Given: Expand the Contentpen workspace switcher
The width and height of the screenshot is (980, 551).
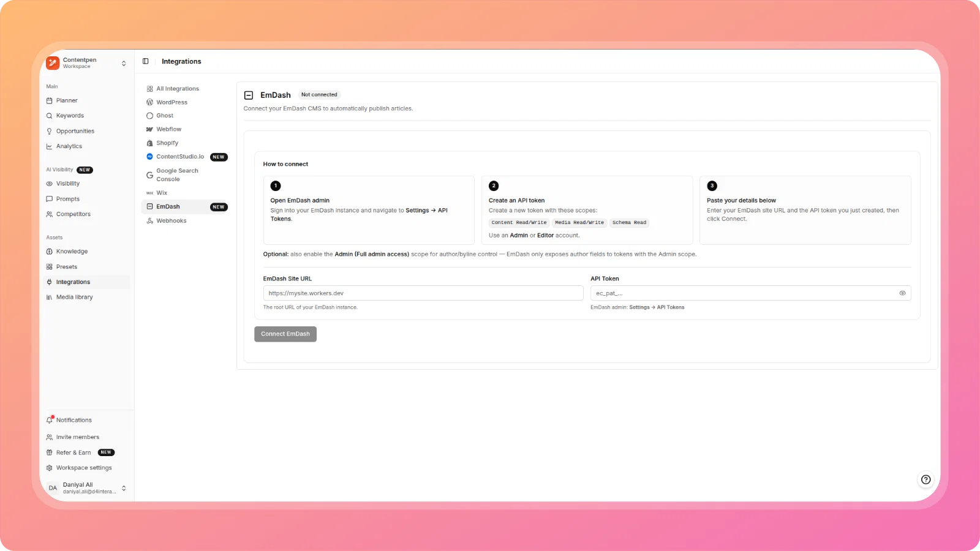Looking at the screenshot, I should 124,63.
